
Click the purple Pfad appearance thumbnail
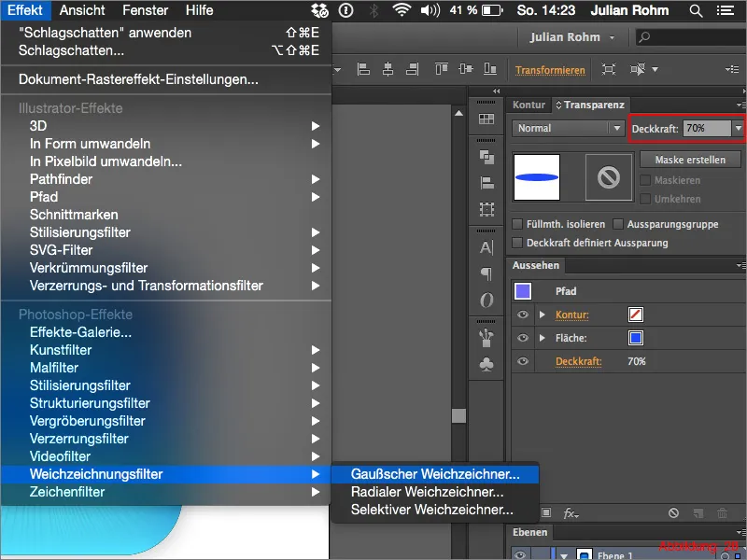[x=523, y=291]
